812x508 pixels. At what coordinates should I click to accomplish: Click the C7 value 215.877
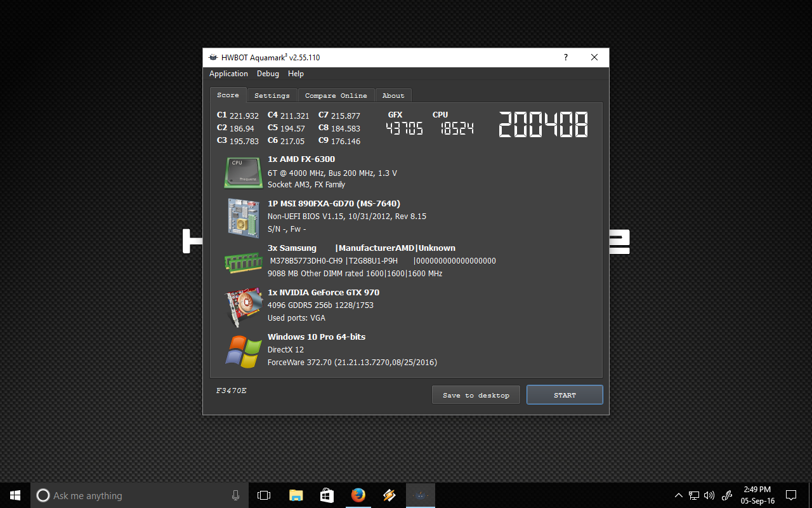pyautogui.click(x=346, y=116)
